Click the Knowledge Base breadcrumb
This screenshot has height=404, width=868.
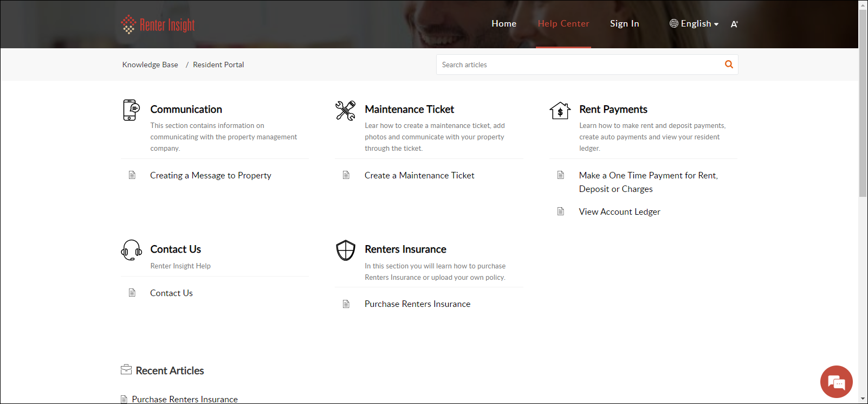150,65
